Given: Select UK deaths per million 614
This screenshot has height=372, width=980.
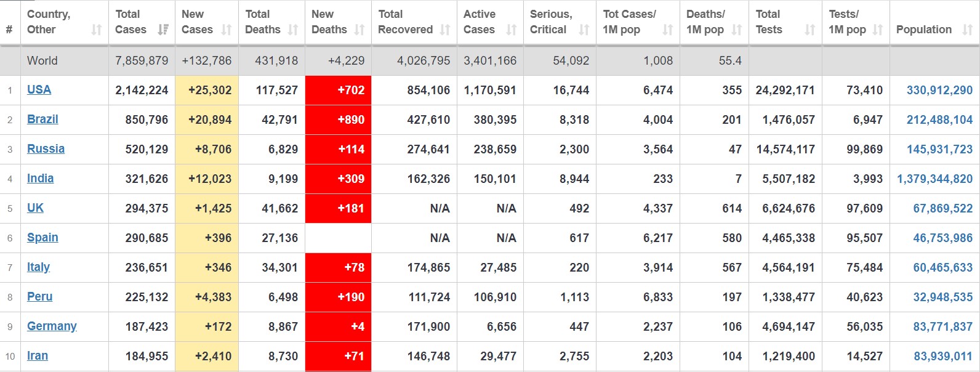Looking at the screenshot, I should tap(732, 208).
